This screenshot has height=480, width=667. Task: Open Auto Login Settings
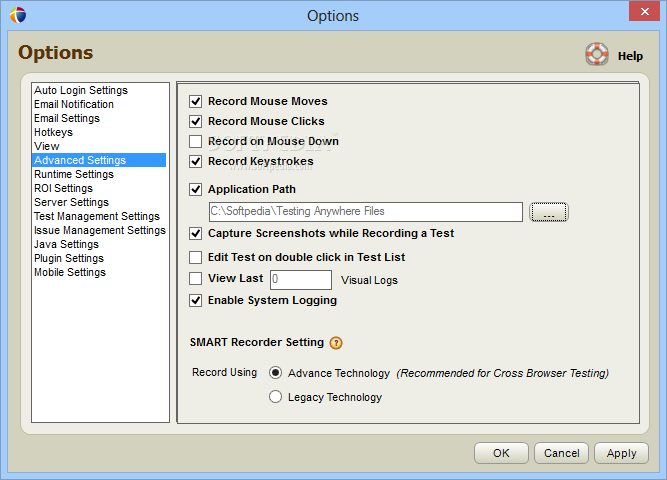(81, 90)
